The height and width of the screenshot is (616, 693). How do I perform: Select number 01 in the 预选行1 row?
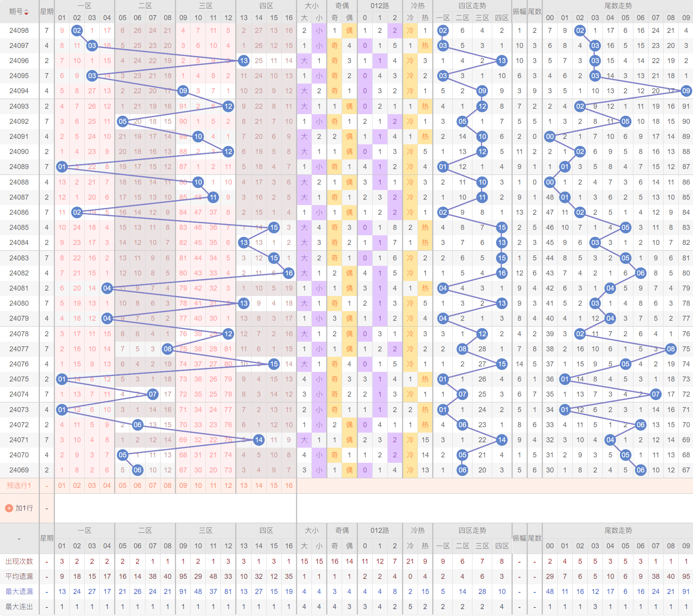coord(62,485)
